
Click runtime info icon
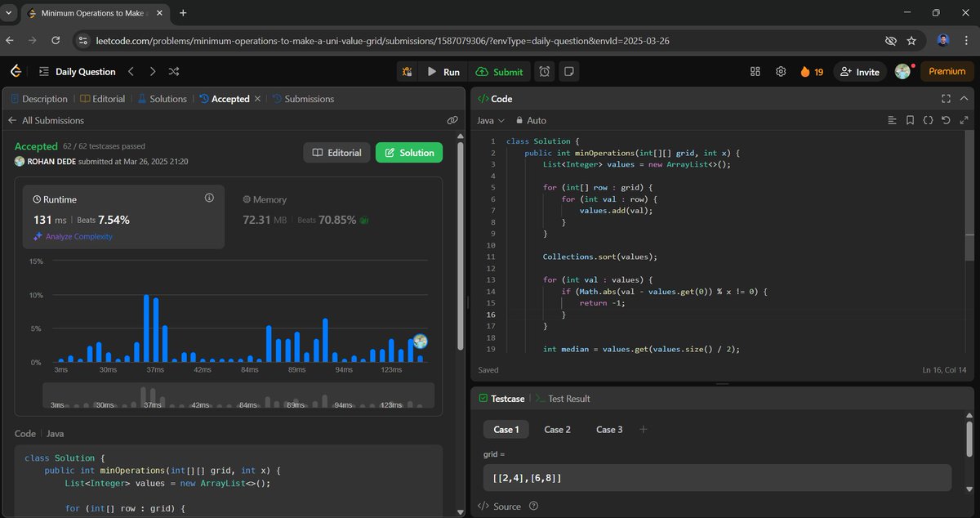(x=209, y=198)
